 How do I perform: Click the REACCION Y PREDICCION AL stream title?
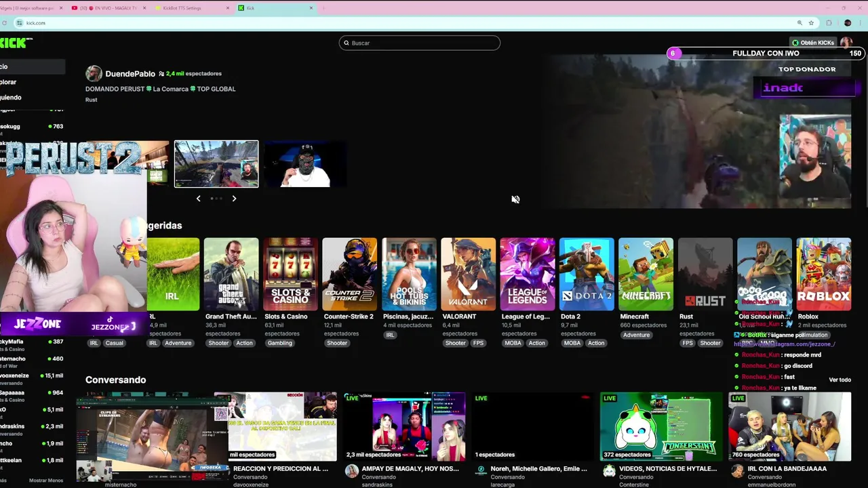coord(281,468)
